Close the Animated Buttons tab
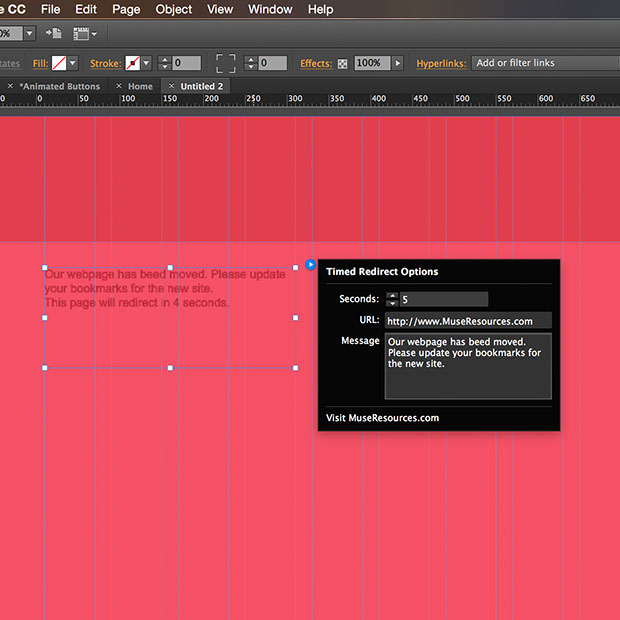620x620 pixels. [10, 86]
